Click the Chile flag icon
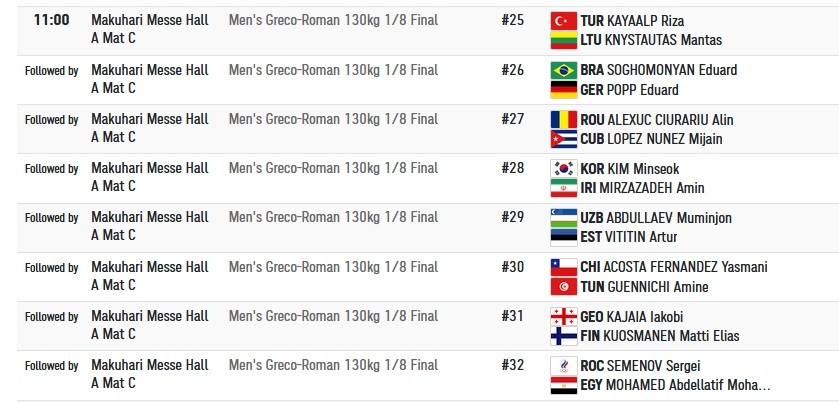The width and height of the screenshot is (839, 403). pos(564,267)
